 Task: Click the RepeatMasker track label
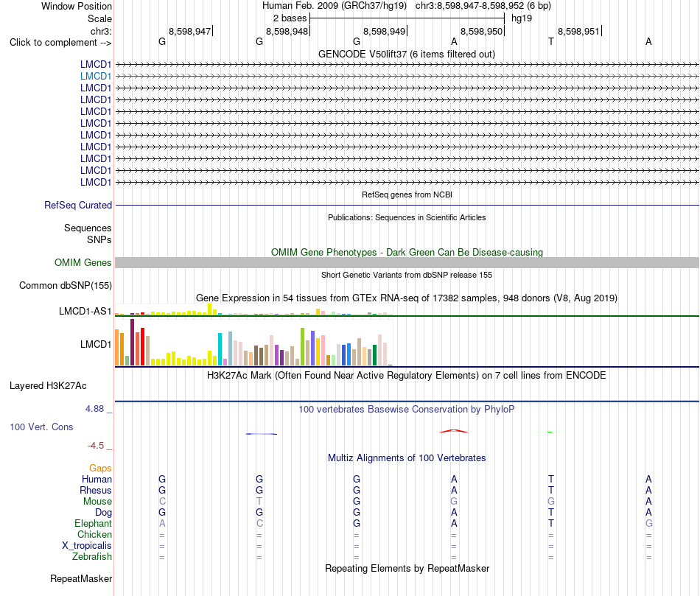(x=81, y=578)
